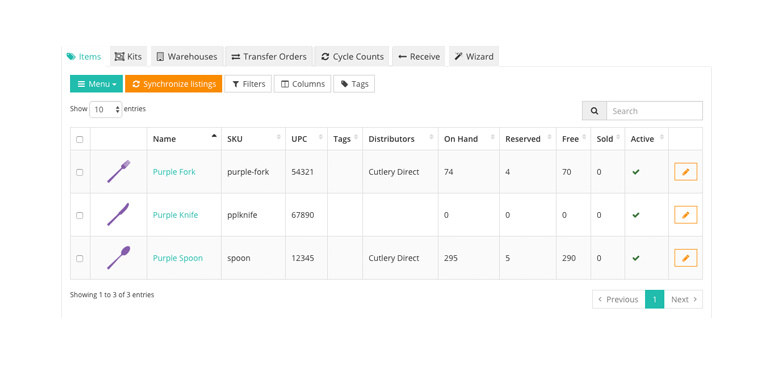The width and height of the screenshot is (773, 373).
Task: Click the Free value "70"
Action: pyautogui.click(x=566, y=172)
